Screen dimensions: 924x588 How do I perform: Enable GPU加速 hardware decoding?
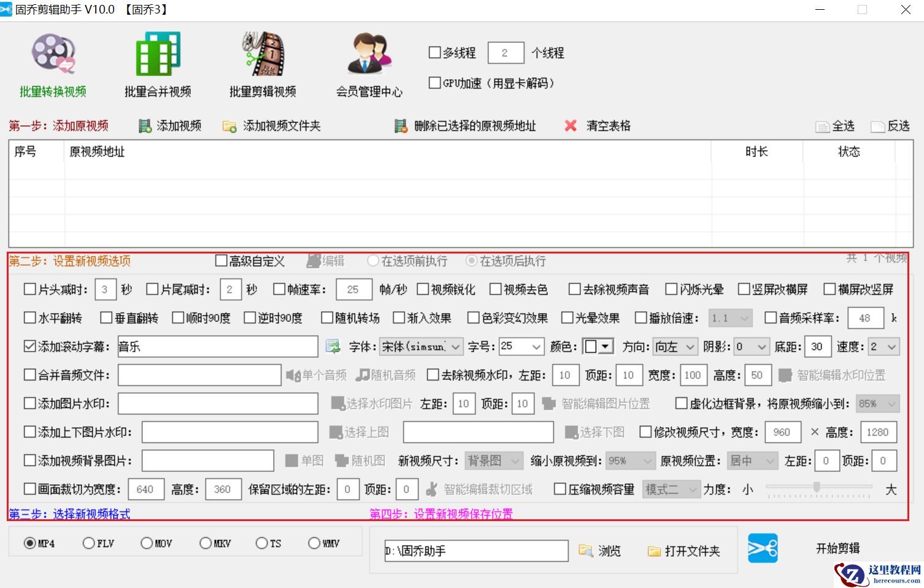(x=434, y=82)
